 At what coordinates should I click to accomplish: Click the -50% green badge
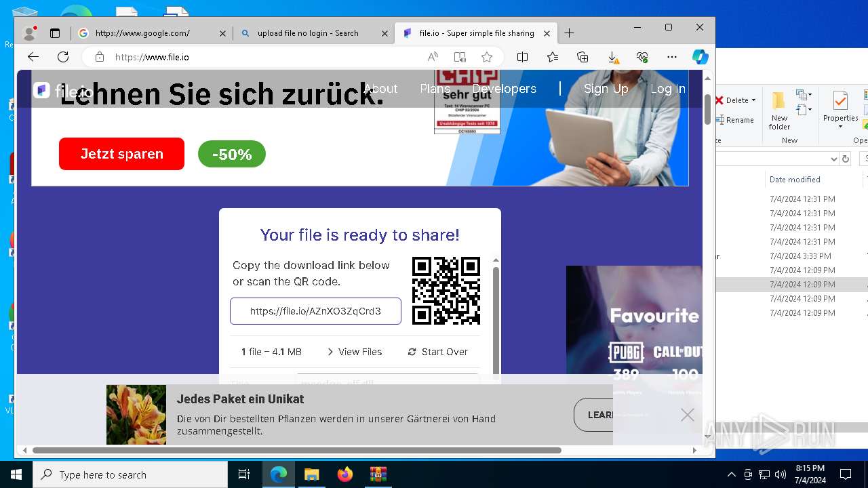(x=232, y=155)
